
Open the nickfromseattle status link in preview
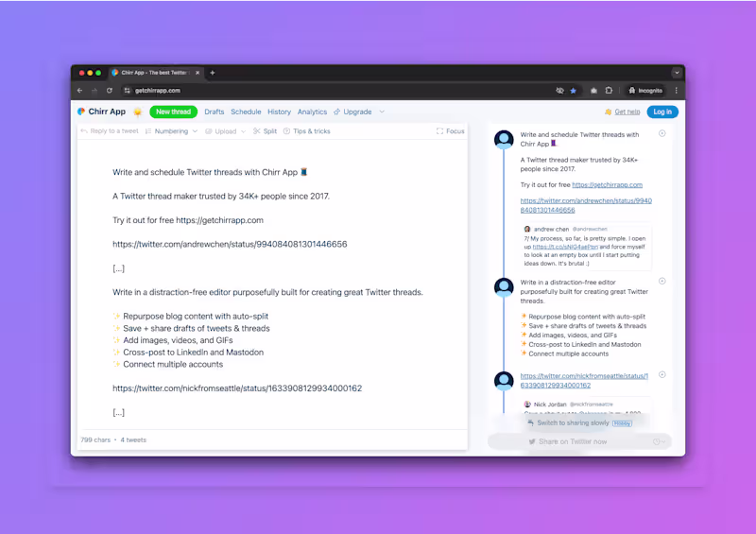pyautogui.click(x=584, y=380)
